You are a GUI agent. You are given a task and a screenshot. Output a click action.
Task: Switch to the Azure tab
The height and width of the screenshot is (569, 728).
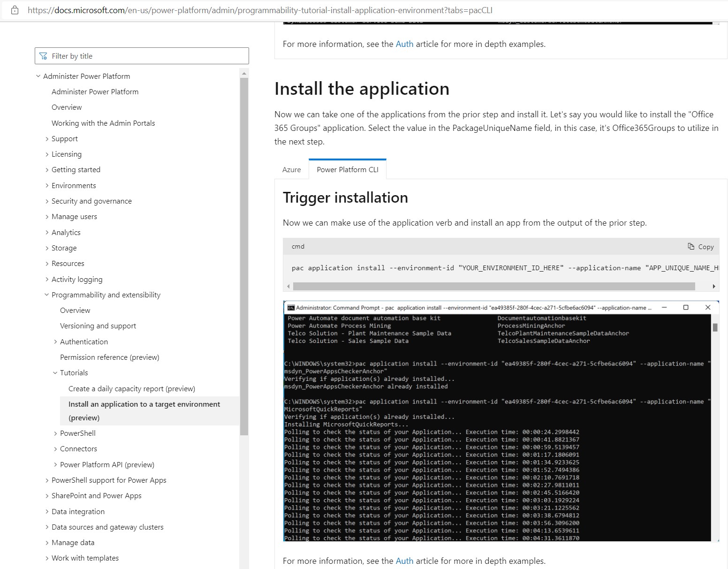[x=291, y=169]
